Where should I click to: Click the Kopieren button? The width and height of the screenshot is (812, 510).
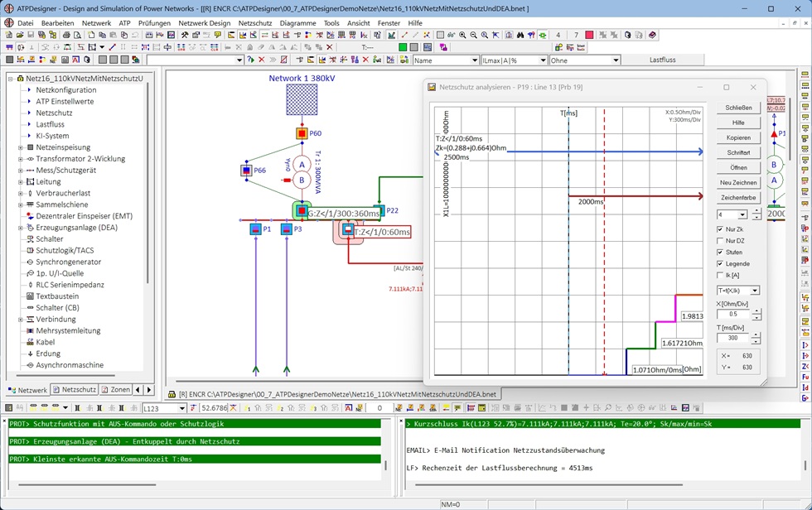pyautogui.click(x=737, y=137)
